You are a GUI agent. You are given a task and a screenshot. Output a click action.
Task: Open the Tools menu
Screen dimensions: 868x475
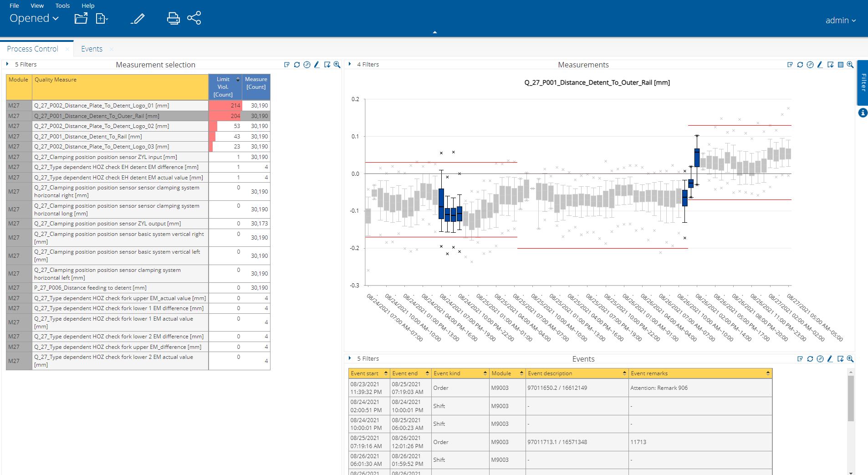[62, 5]
